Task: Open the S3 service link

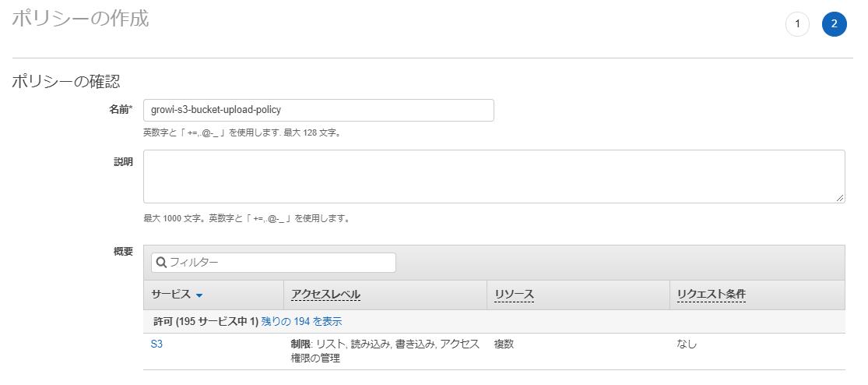Action: click(x=156, y=344)
